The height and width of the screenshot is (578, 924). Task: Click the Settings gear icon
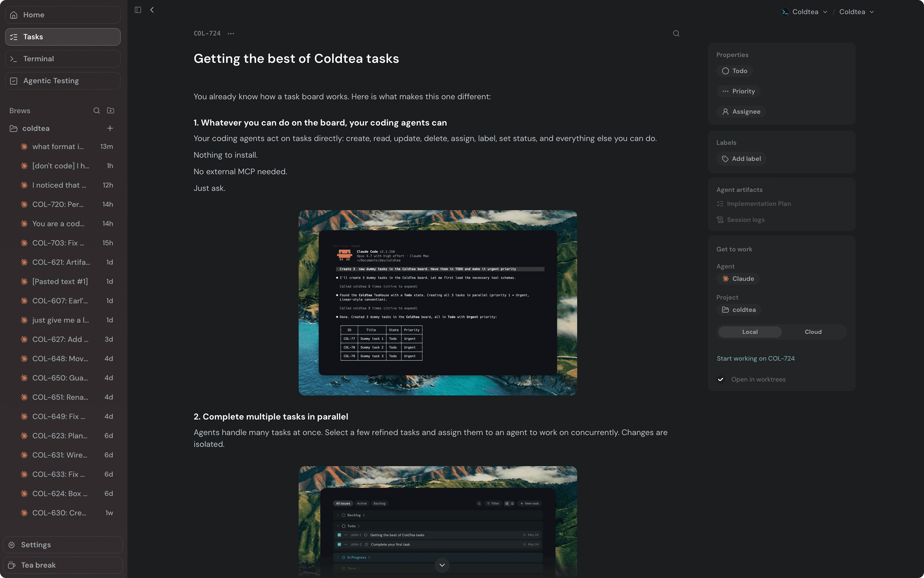12,545
